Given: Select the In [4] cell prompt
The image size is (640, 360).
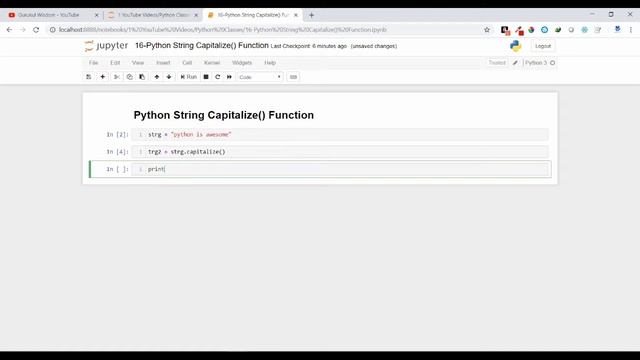Looking at the screenshot, I should click(118, 152).
